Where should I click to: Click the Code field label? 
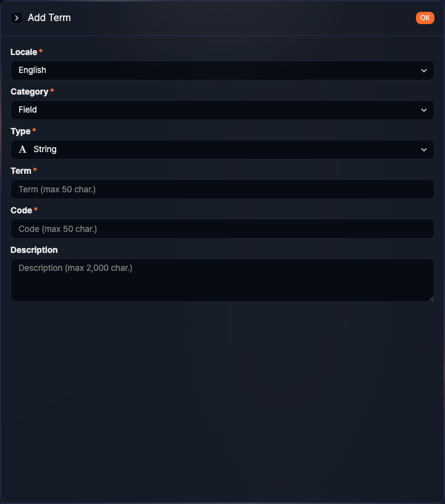pyautogui.click(x=21, y=210)
